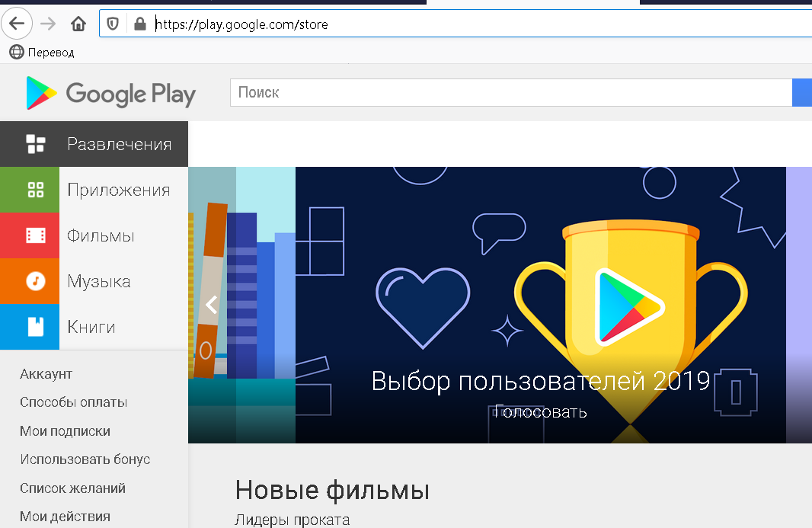The width and height of the screenshot is (812, 528).
Task: Open Список желаний link
Action: click(x=72, y=488)
